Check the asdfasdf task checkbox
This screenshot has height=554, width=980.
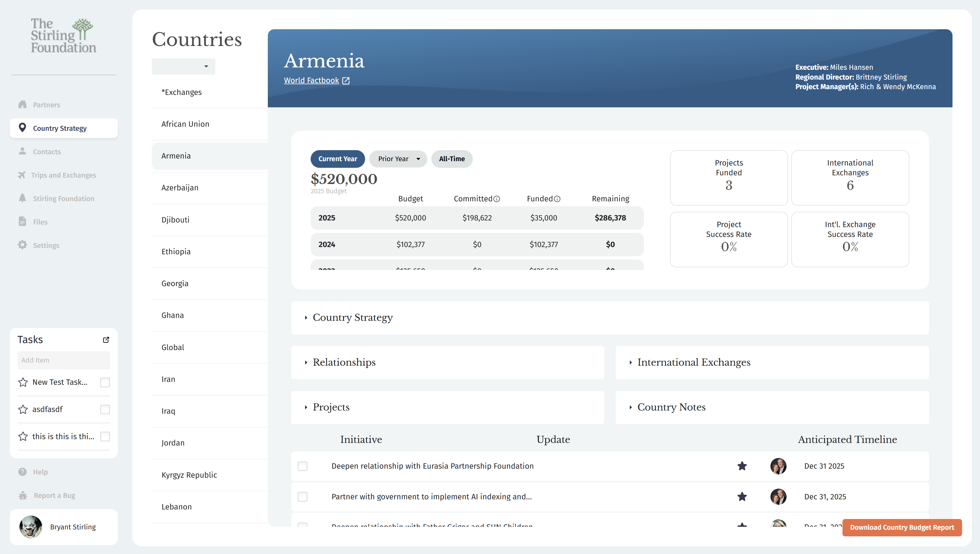pos(105,409)
